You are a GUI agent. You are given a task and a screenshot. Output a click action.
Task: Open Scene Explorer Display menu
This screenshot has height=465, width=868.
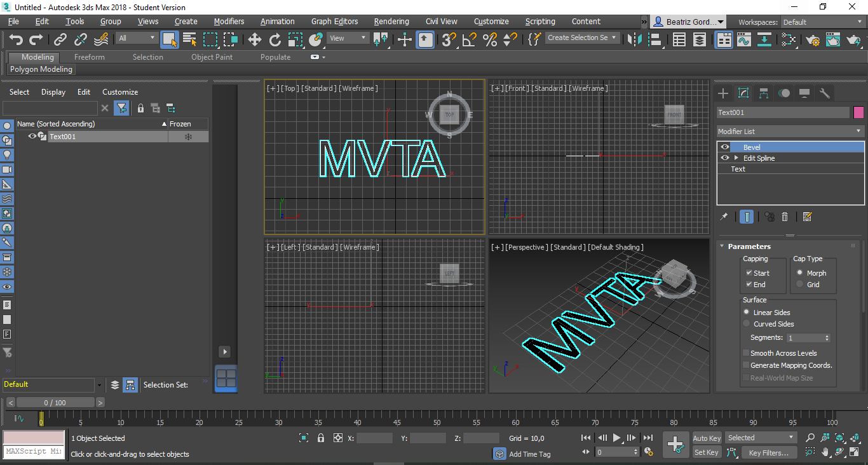[53, 91]
